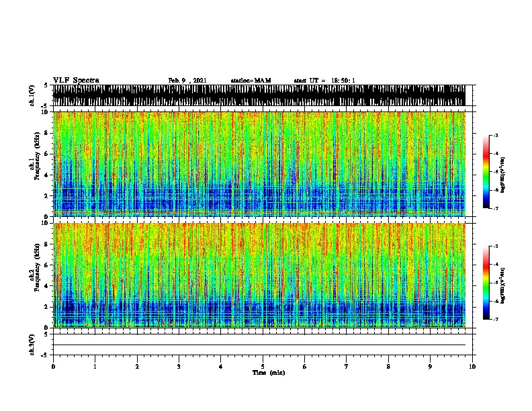
Task: Select the "start UT = 18:50:1" text
Action: (324, 81)
